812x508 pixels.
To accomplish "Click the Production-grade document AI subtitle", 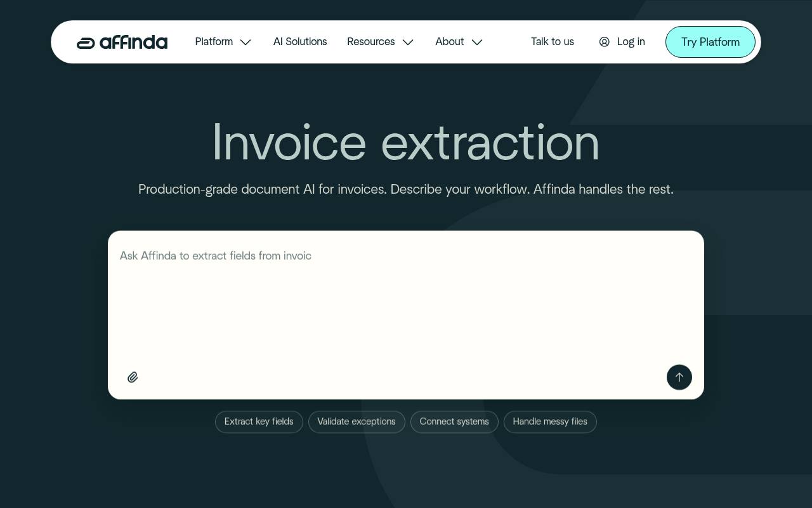I will coord(406,189).
